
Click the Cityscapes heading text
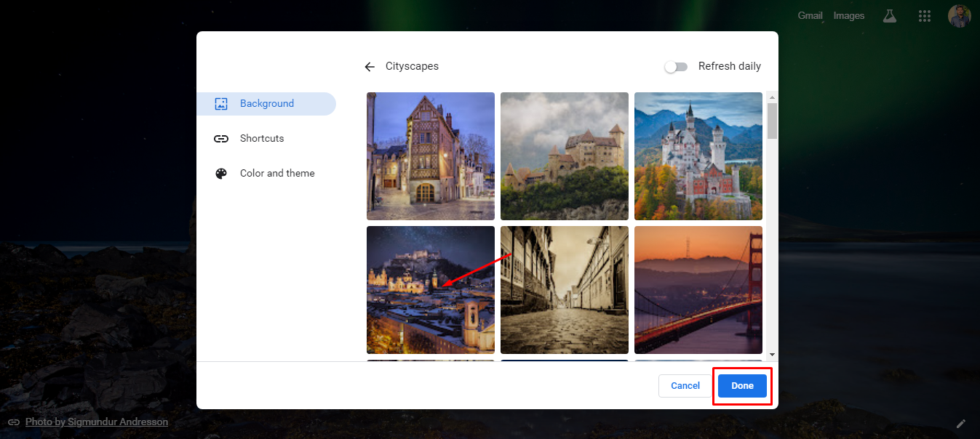click(x=412, y=66)
